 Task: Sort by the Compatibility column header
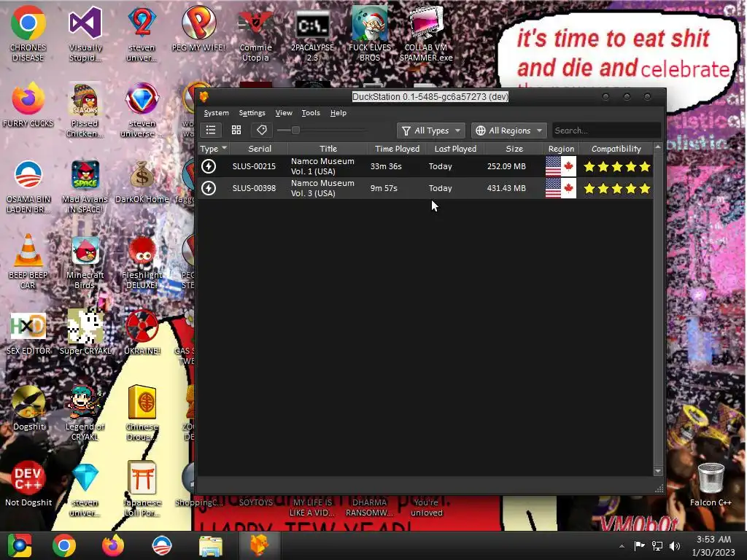point(616,149)
